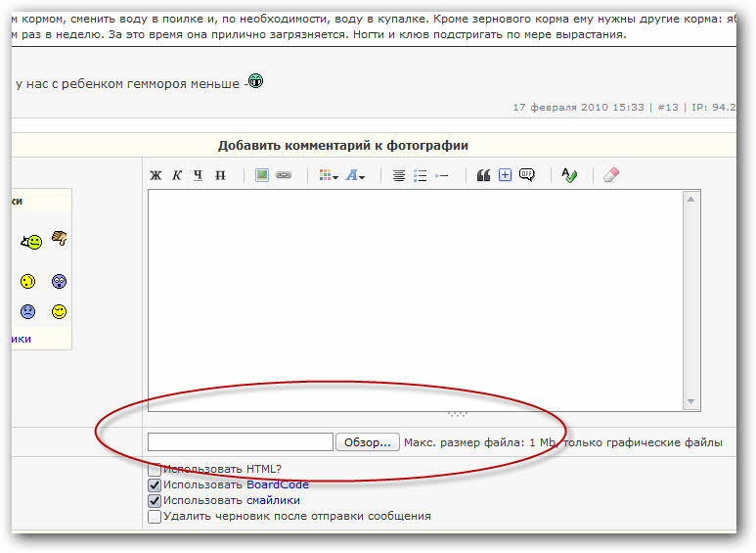Check "Удалить черновик после отправки сообщения"

[155, 516]
